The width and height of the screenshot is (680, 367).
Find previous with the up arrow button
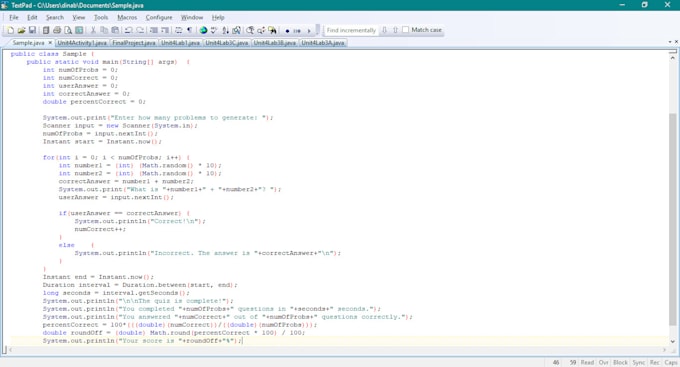(395, 30)
